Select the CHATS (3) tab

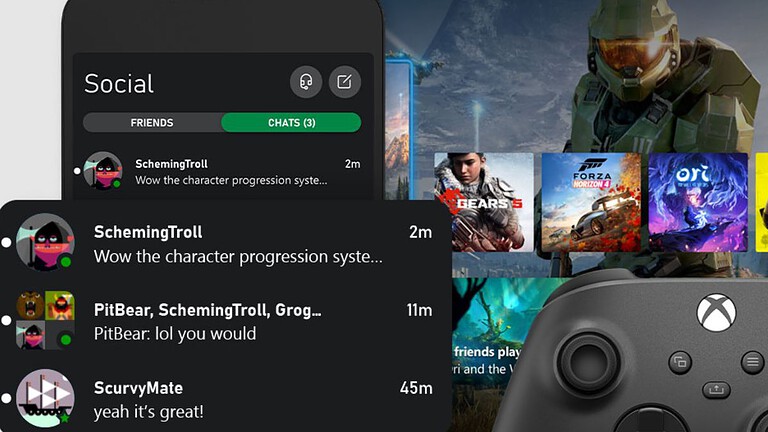[x=291, y=122]
